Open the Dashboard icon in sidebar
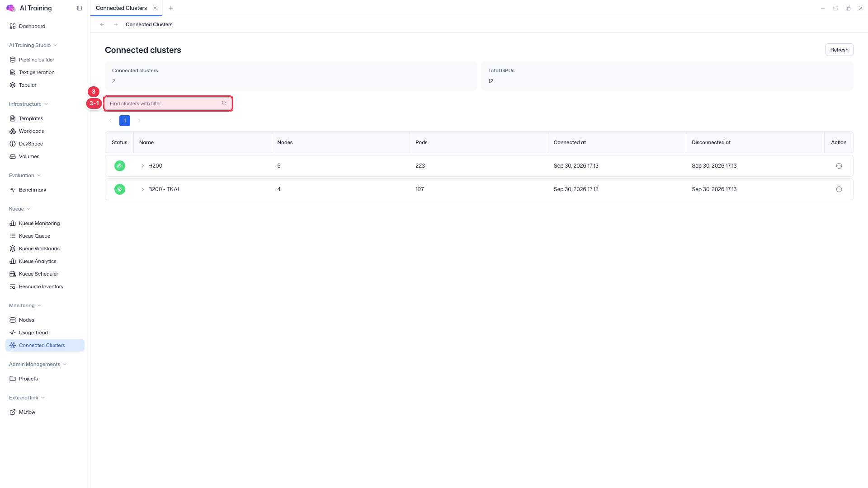Screen dimensions: 868x488 click(13, 26)
